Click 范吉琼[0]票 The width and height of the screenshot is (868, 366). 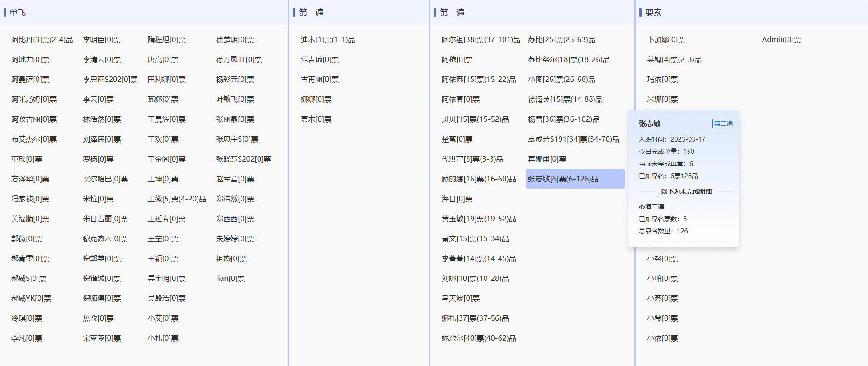click(320, 60)
